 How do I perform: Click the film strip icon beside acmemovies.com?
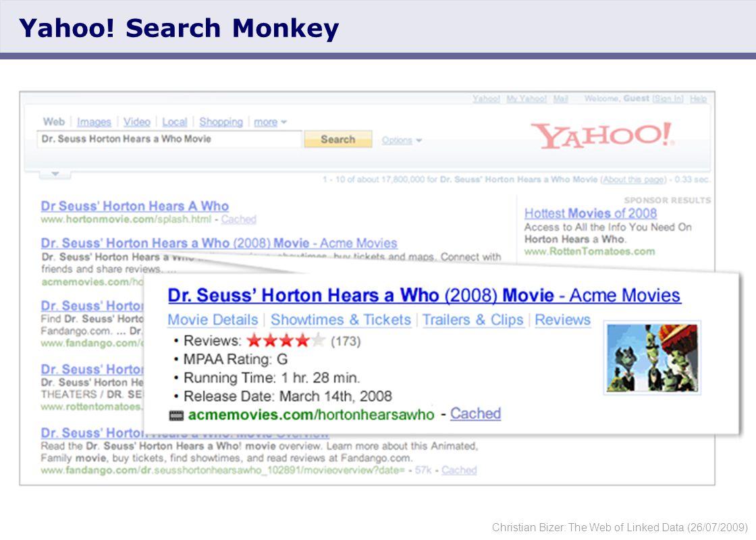click(x=176, y=416)
